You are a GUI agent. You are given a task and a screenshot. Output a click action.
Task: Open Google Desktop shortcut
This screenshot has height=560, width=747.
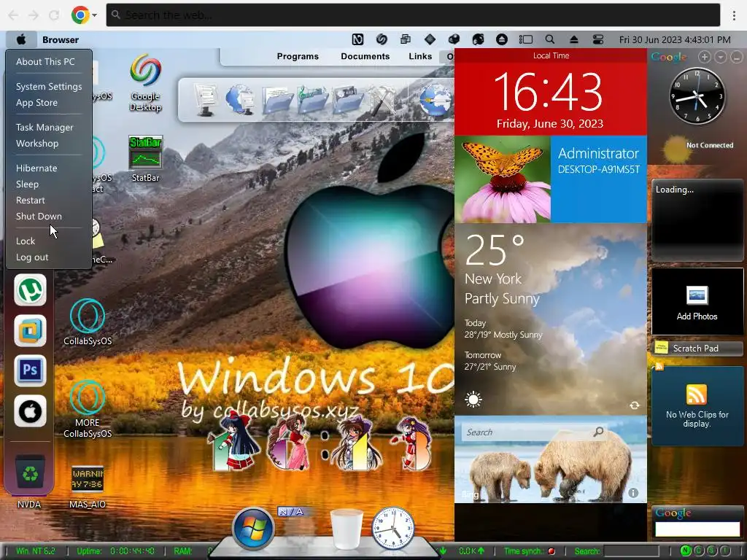[145, 83]
